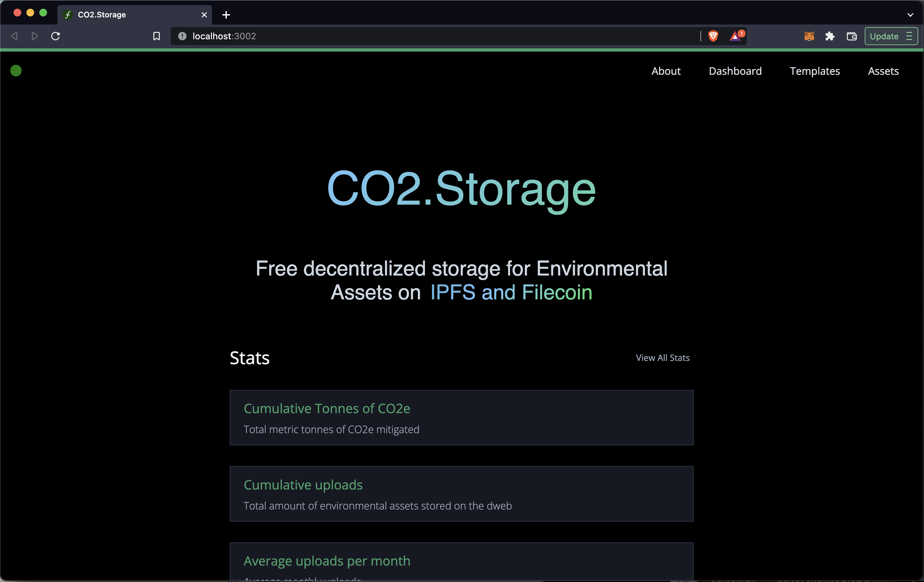This screenshot has height=582, width=924.
Task: Open the Brave Rewards triangle icon
Action: [x=735, y=36]
